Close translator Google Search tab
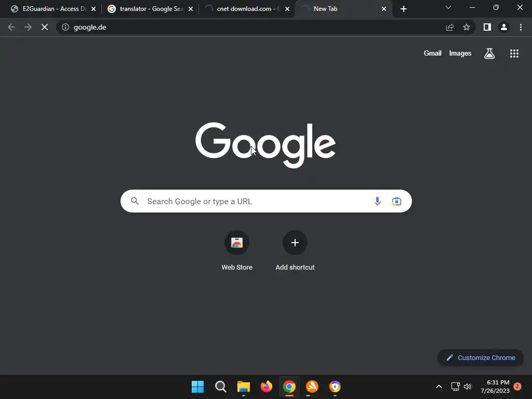 [191, 9]
